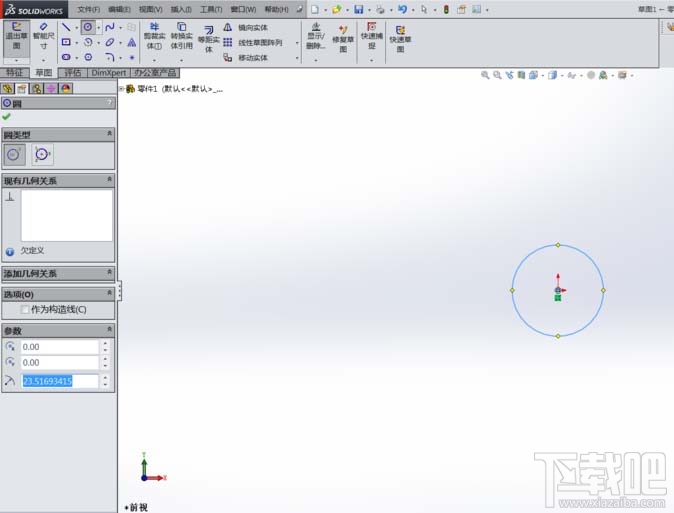The image size is (674, 513).
Task: Select the Sketch Fillet tool
Action: 110,57
